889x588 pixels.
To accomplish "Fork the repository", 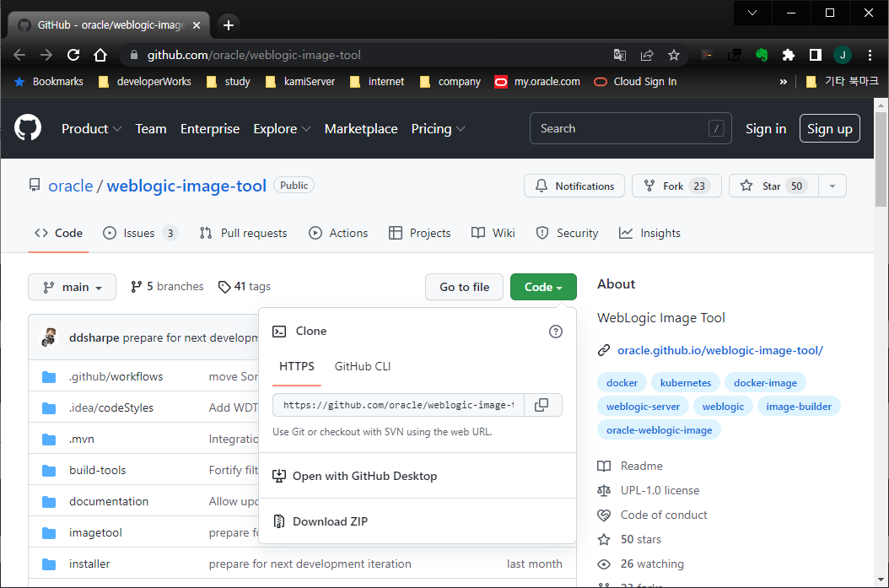I will pyautogui.click(x=677, y=186).
